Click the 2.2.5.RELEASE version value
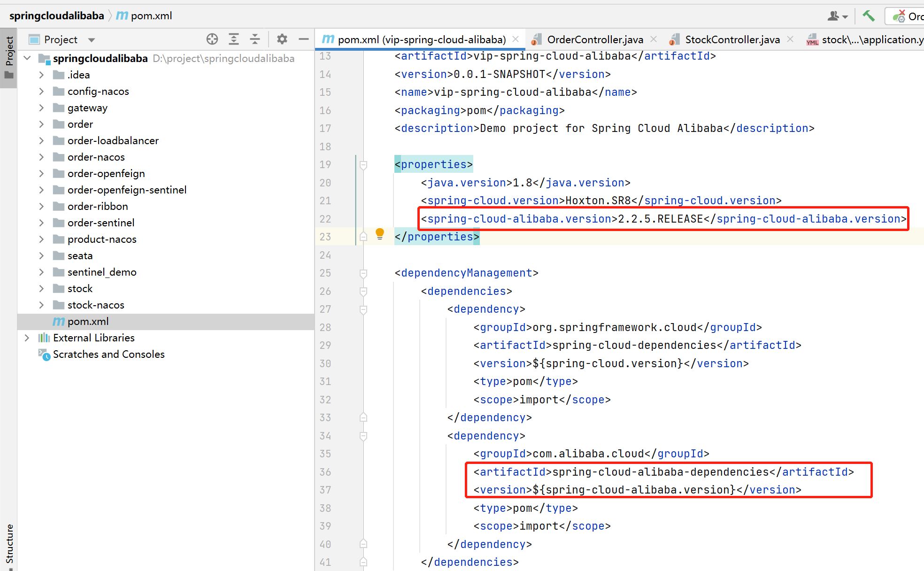Image resolution: width=924 pixels, height=571 pixels. click(x=661, y=219)
